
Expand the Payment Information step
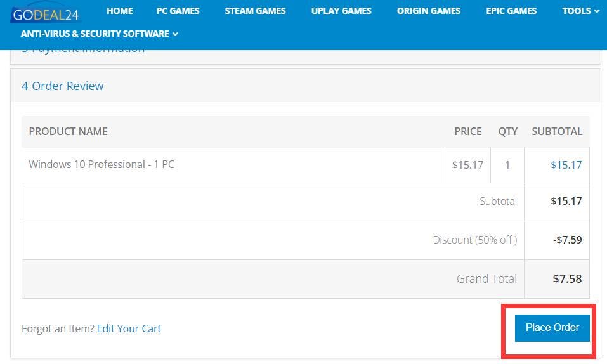(x=83, y=52)
